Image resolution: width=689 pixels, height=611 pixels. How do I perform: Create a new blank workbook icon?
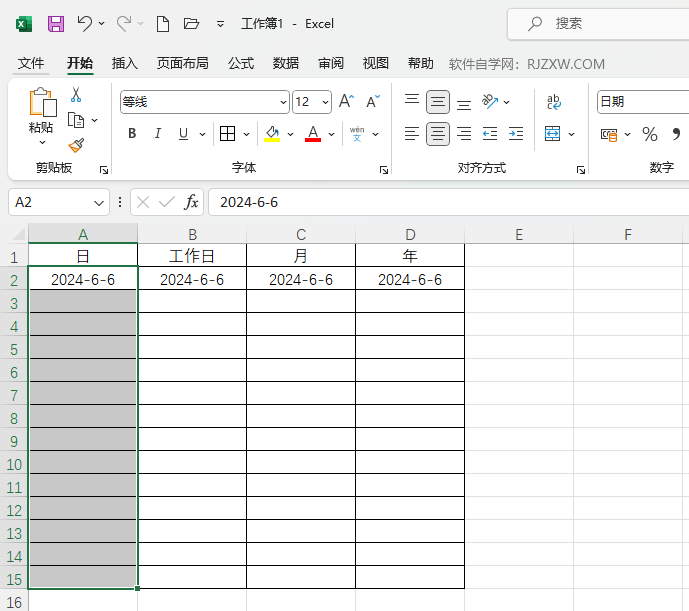pos(163,24)
